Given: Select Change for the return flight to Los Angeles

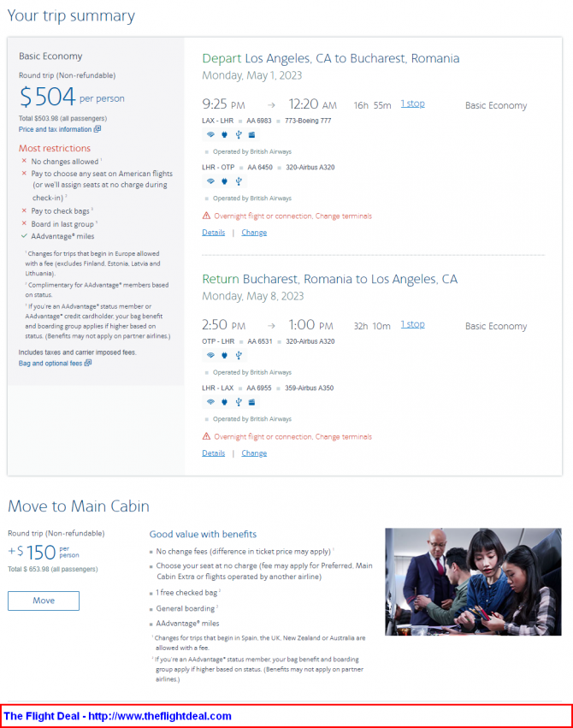Looking at the screenshot, I should (x=254, y=453).
